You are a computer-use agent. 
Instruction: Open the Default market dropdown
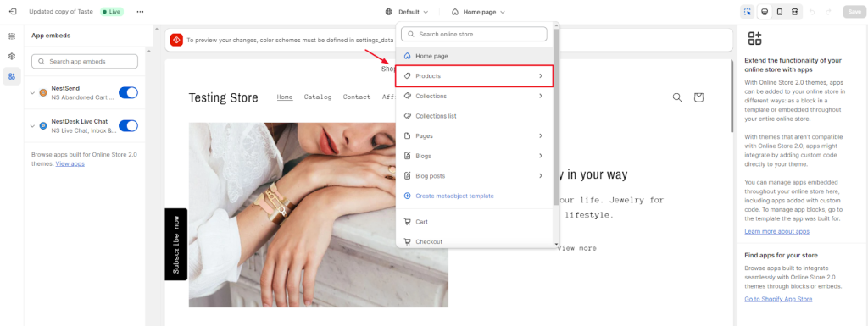408,12
